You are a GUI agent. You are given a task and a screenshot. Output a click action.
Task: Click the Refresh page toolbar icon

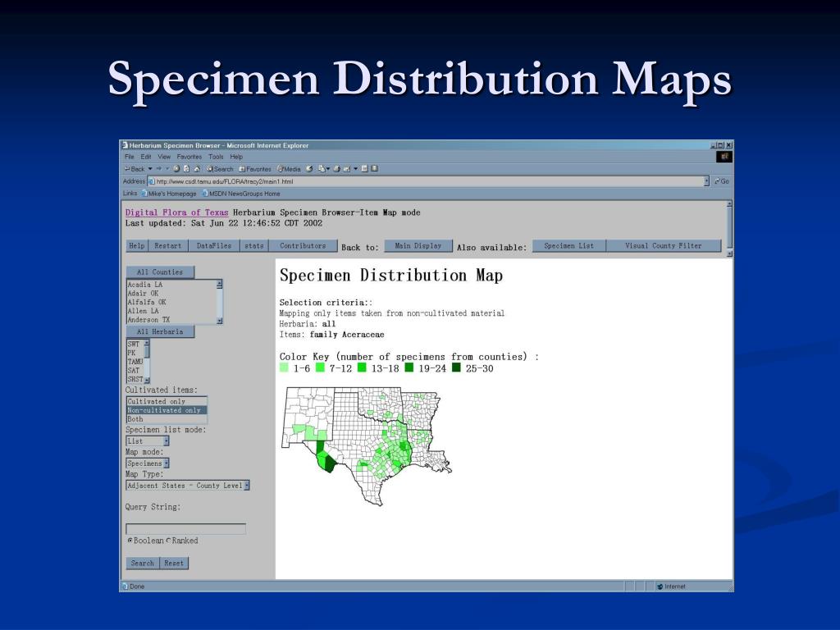pos(186,169)
